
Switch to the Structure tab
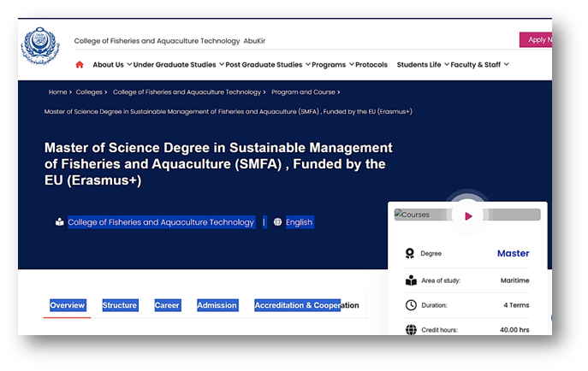[x=120, y=305]
